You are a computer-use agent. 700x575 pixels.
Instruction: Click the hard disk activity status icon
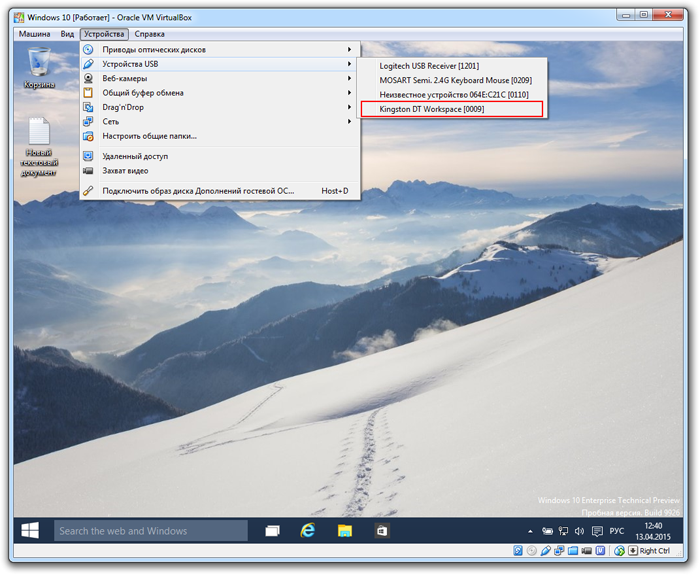(x=518, y=550)
